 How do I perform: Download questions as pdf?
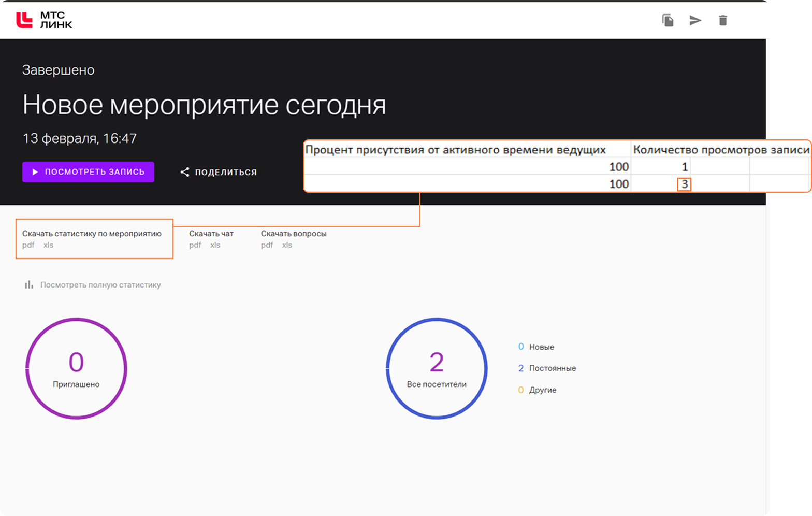tap(267, 245)
